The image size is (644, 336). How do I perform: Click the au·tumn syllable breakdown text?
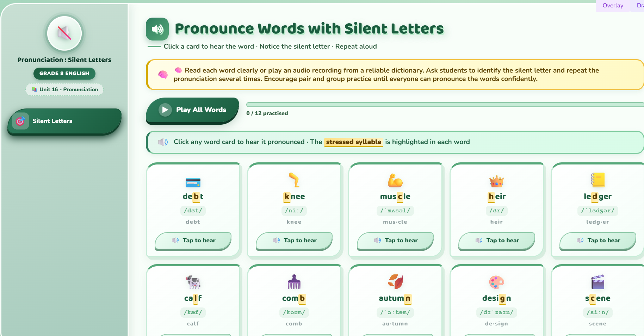point(395,324)
